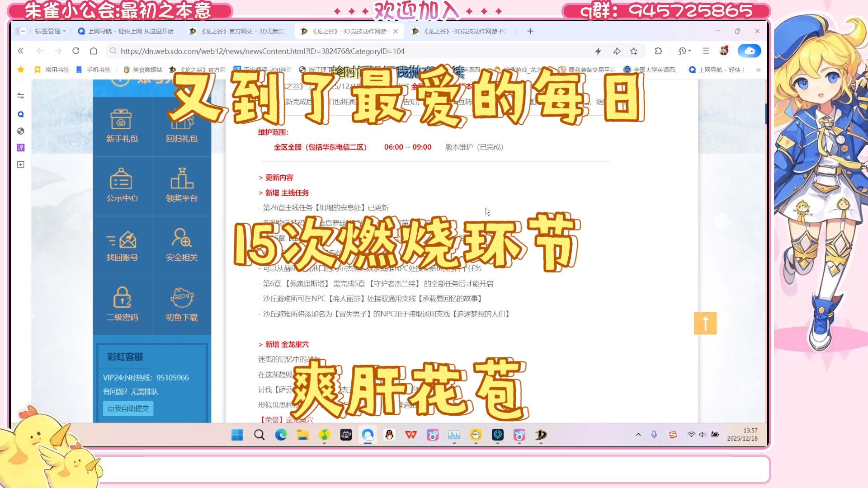868x488 pixels.
Task: Launch QQ from the taskbar
Action: pos(389,435)
